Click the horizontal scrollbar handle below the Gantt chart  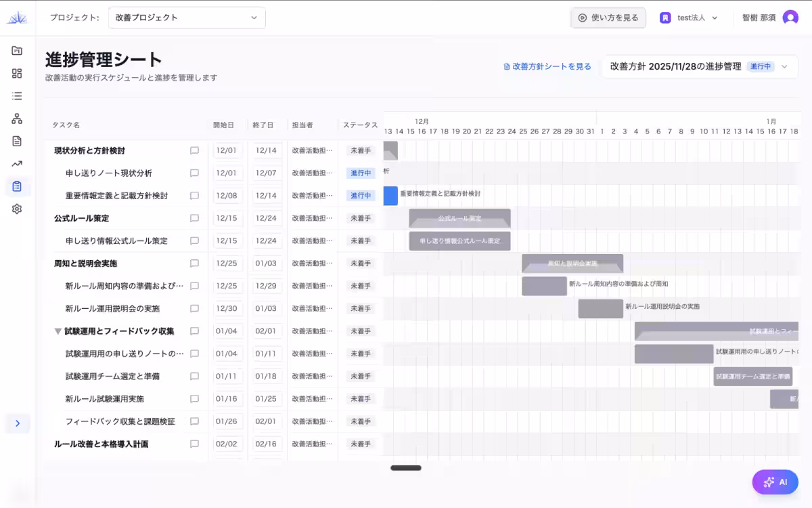click(x=405, y=467)
